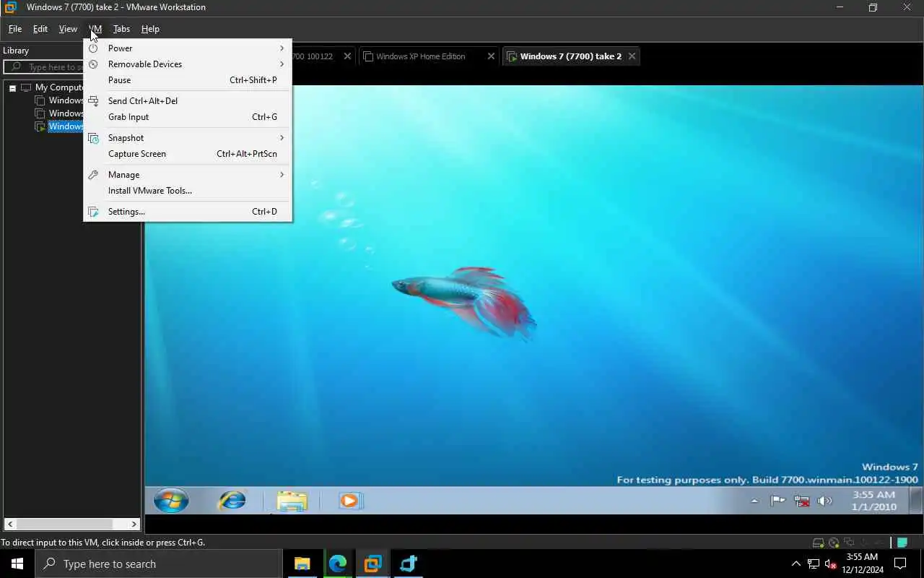The width and height of the screenshot is (924, 578).
Task: Click library scrollbar right arrow
Action: pos(134,525)
